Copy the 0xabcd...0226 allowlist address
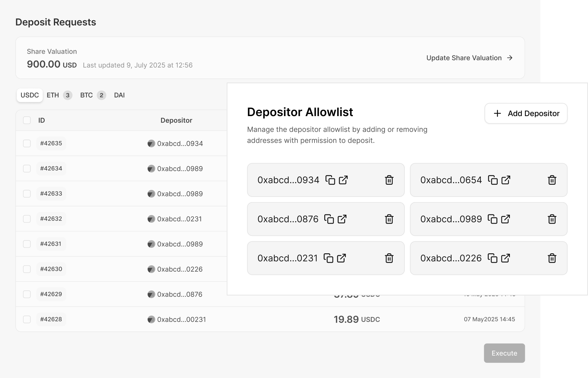 (492, 258)
